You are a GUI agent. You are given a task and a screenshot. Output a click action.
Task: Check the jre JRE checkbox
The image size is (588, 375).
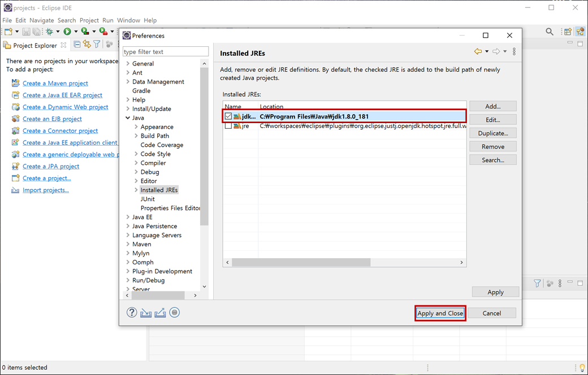point(228,126)
